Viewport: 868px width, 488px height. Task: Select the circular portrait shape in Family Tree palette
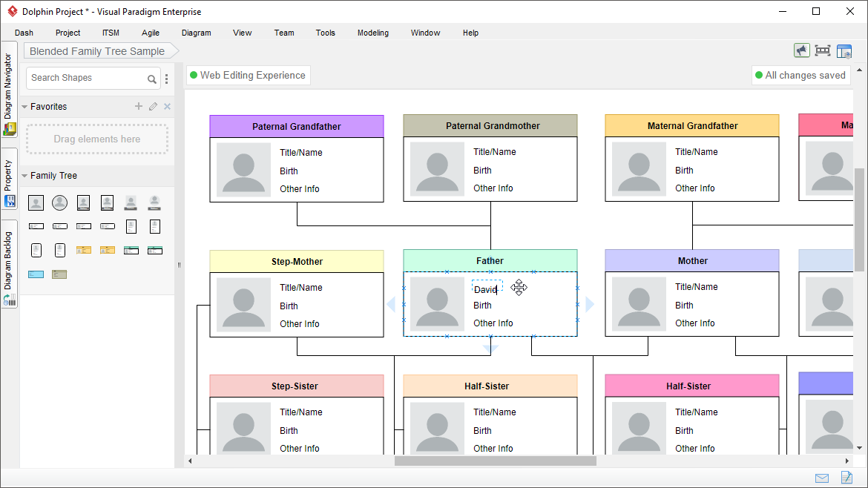(59, 202)
